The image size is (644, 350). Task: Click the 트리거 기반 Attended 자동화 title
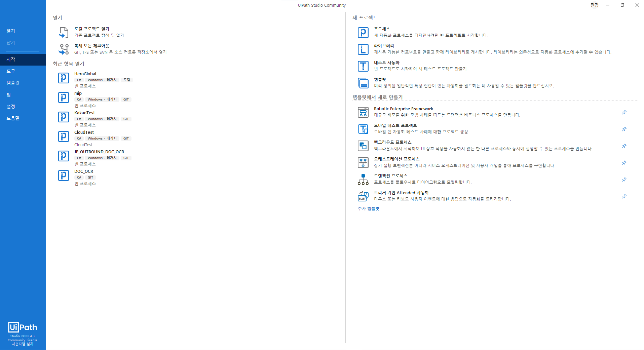click(402, 193)
